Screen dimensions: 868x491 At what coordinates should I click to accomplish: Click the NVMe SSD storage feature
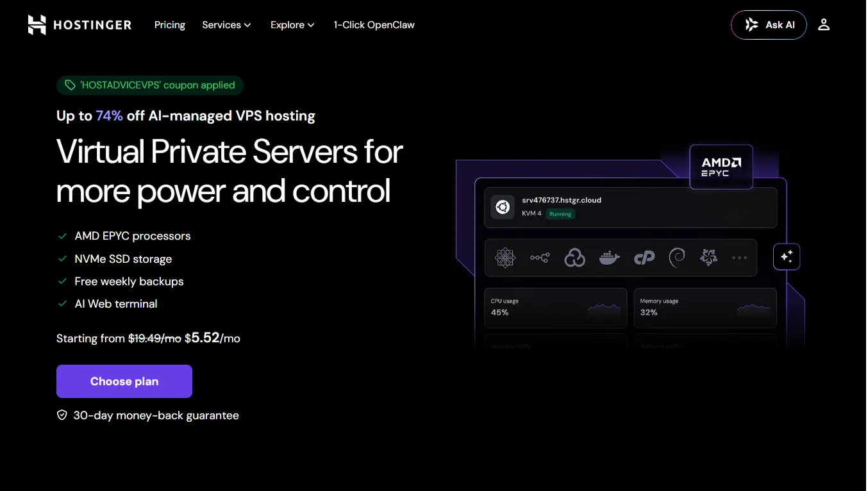123,259
